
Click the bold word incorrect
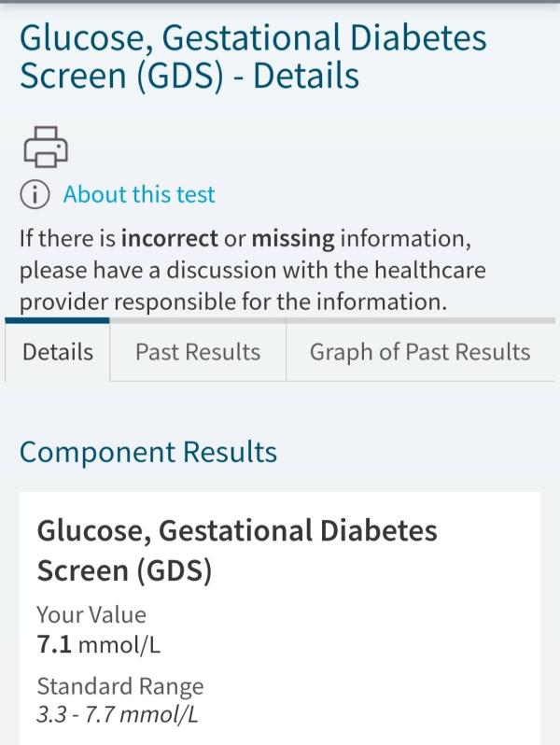pyautogui.click(x=170, y=238)
